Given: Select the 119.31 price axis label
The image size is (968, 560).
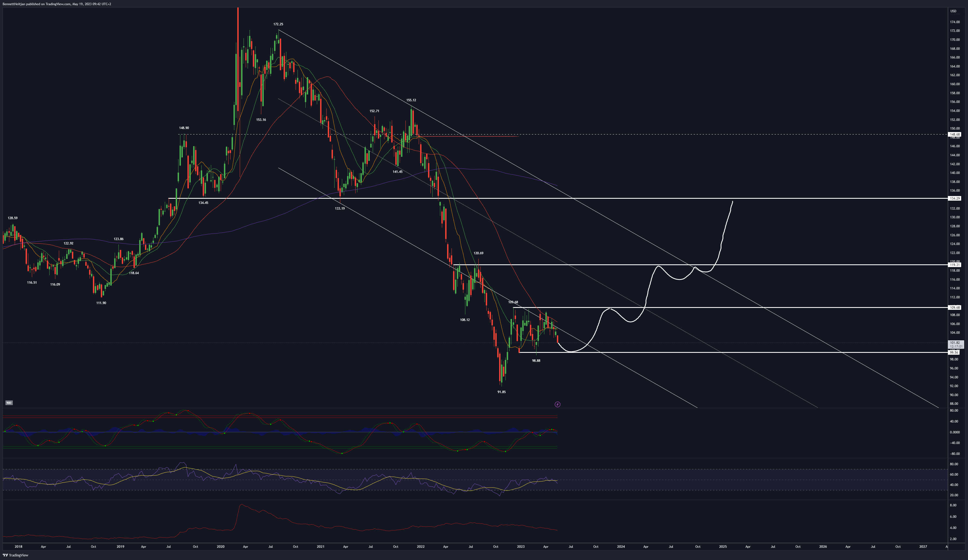Looking at the screenshot, I should pyautogui.click(x=955, y=265).
